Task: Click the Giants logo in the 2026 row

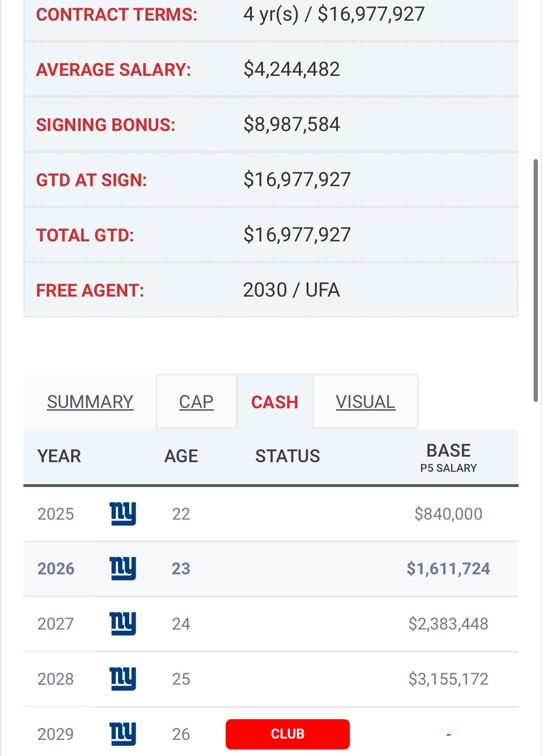Action: click(x=123, y=568)
